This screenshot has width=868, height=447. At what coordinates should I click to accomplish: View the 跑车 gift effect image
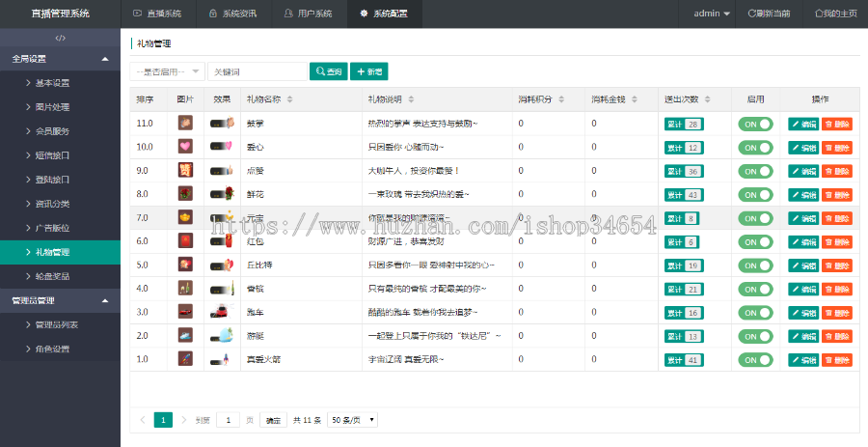[x=222, y=312]
